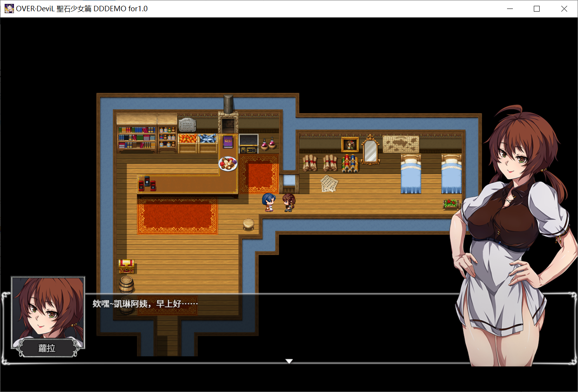578x392 pixels.
Task: Click the round wooden stool
Action: click(x=248, y=224)
